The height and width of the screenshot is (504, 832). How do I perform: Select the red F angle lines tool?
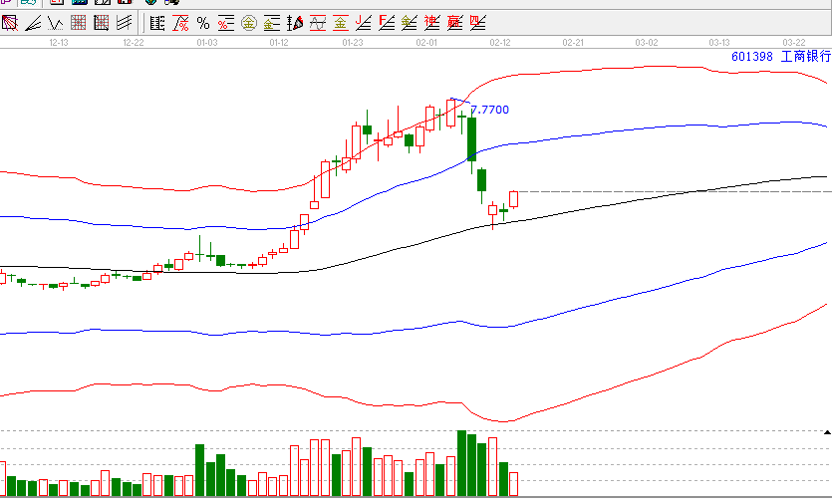tap(387, 23)
